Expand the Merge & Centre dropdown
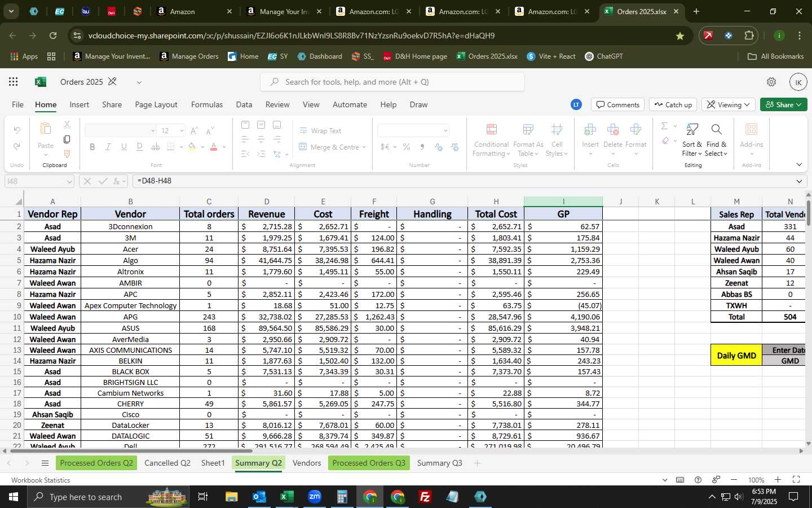 [x=364, y=147]
